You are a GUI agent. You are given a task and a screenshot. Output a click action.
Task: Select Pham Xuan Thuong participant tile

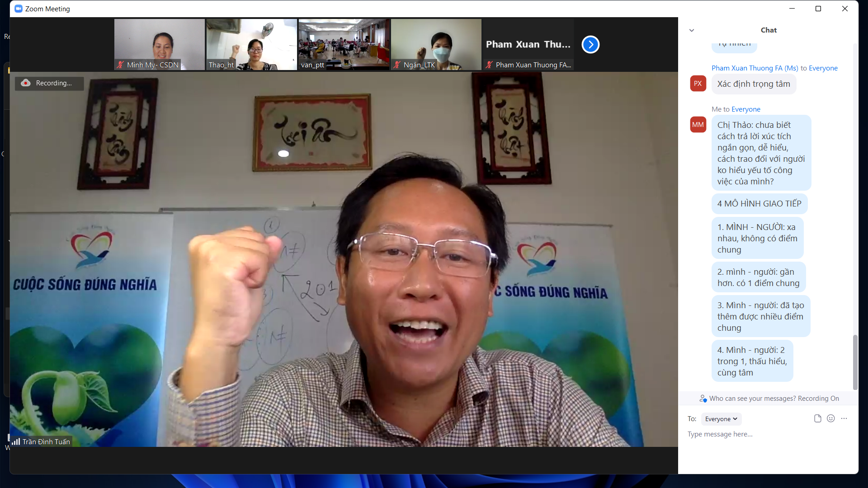pos(528,44)
